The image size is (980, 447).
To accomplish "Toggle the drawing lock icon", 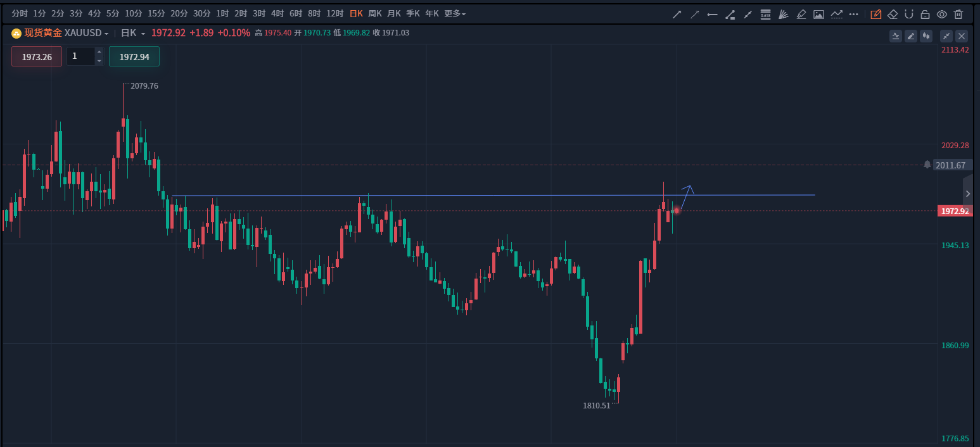I will (925, 14).
